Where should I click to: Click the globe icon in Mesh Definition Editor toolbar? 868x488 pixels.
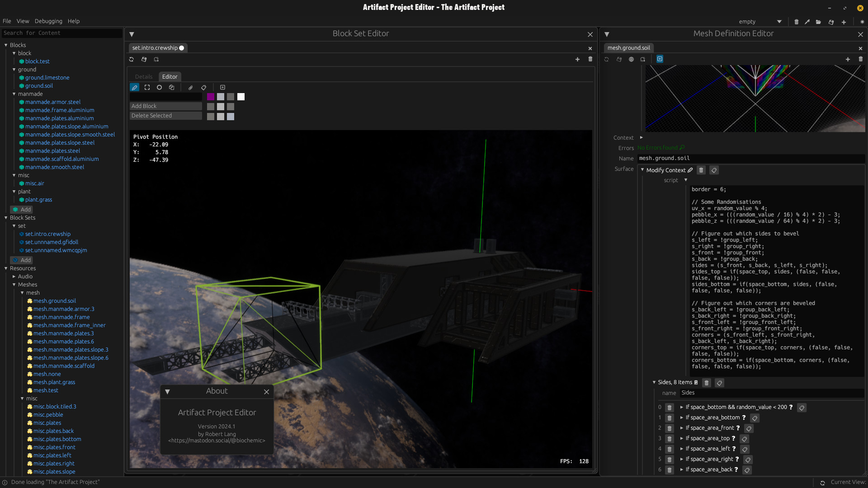631,59
